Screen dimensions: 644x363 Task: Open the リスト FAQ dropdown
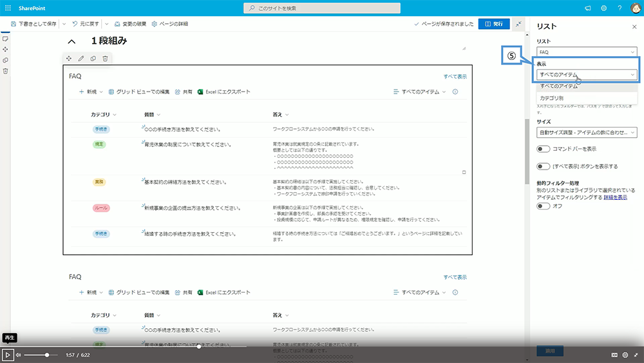click(x=587, y=52)
